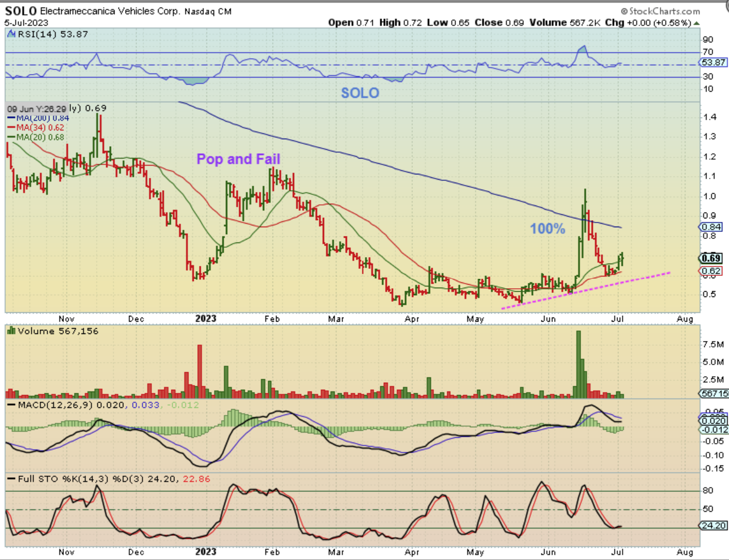Click the 5-Jul-2023 chart date
This screenshot has width=729, height=560.
pos(26,22)
